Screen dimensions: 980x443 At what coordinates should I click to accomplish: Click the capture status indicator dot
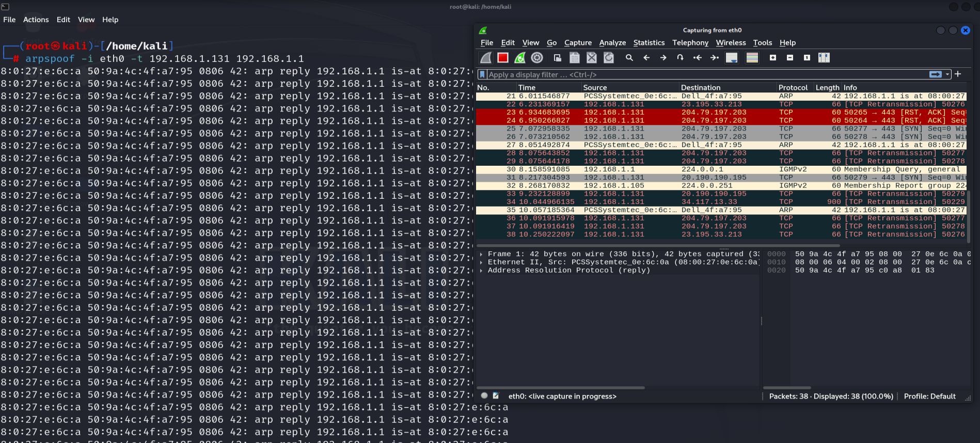coord(484,396)
